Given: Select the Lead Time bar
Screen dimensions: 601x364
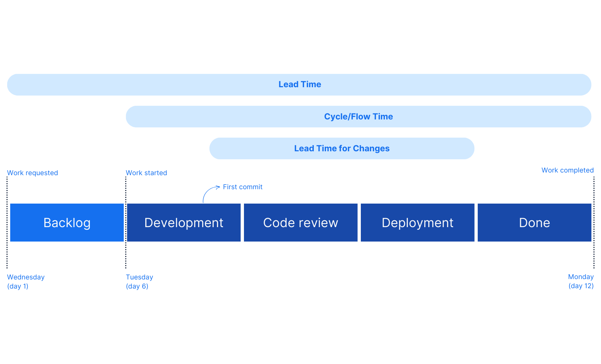Looking at the screenshot, I should (x=299, y=85).
